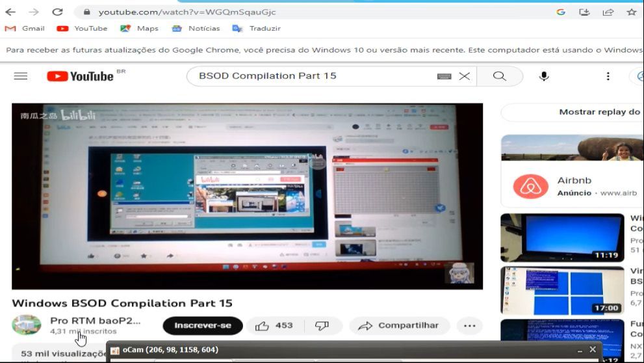Dislike the video with thumbs down
644x363 pixels.
point(322,325)
